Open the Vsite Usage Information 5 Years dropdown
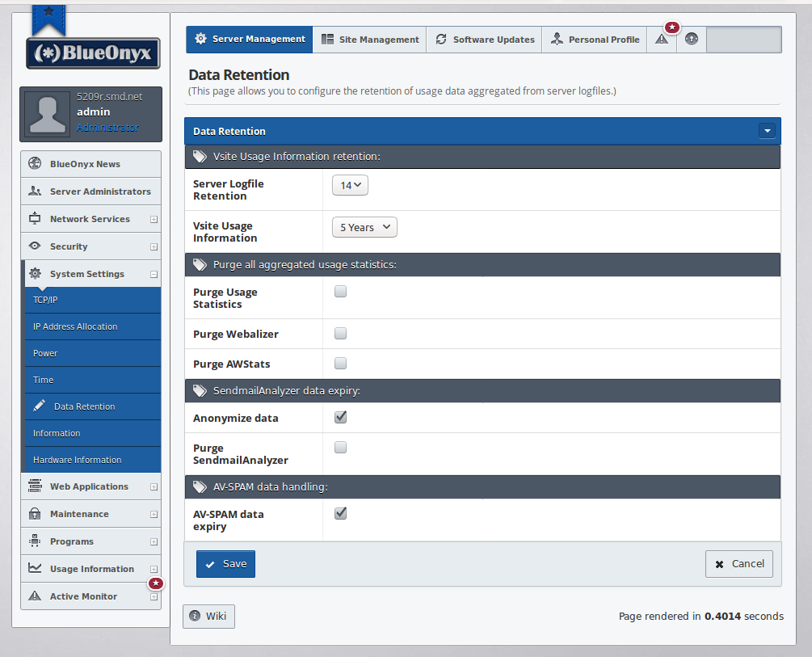The image size is (812, 657). pyautogui.click(x=364, y=227)
